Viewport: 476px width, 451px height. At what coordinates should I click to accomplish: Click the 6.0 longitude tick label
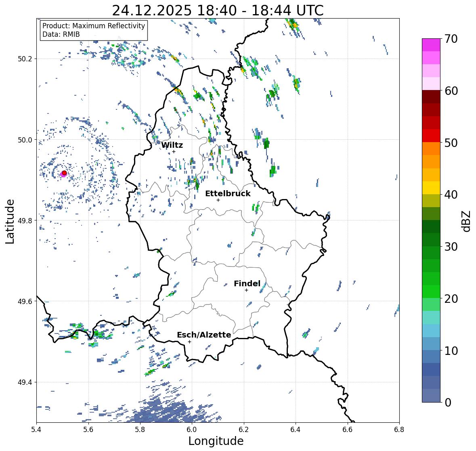point(192,430)
